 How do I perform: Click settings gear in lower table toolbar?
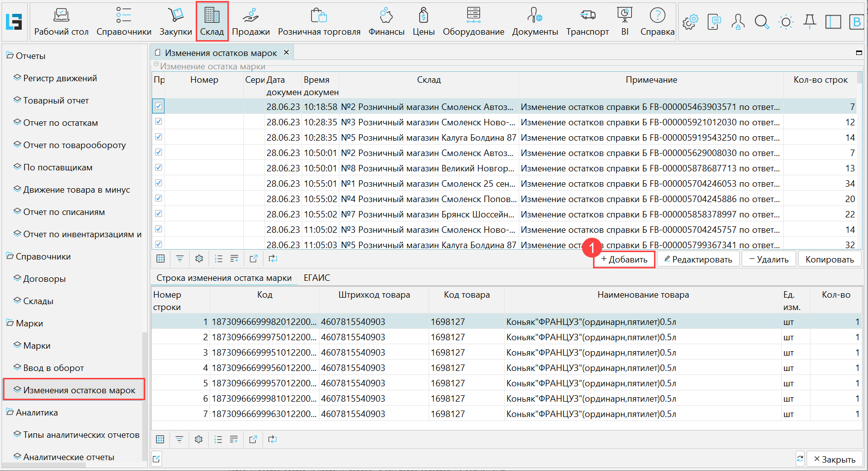pos(199,439)
